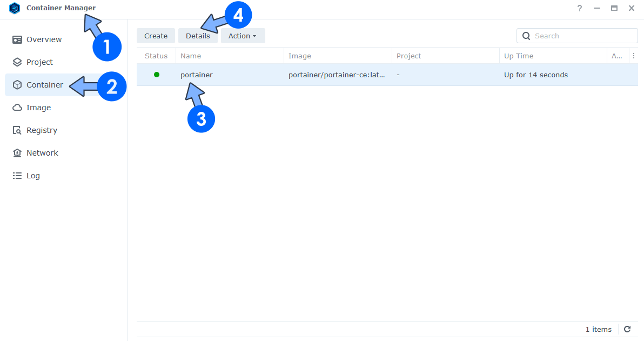Click the 1 items count label
Screen dimensions: 644x341
pyautogui.click(x=599, y=330)
